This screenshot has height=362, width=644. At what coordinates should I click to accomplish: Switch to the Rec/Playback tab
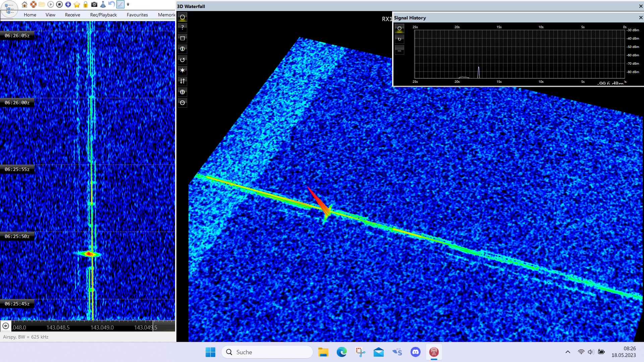tap(103, 15)
